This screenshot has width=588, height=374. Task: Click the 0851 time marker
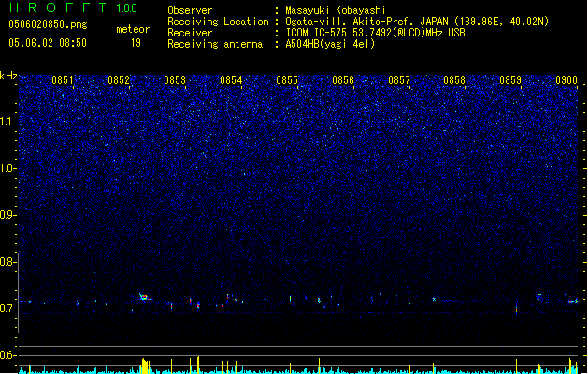[63, 80]
